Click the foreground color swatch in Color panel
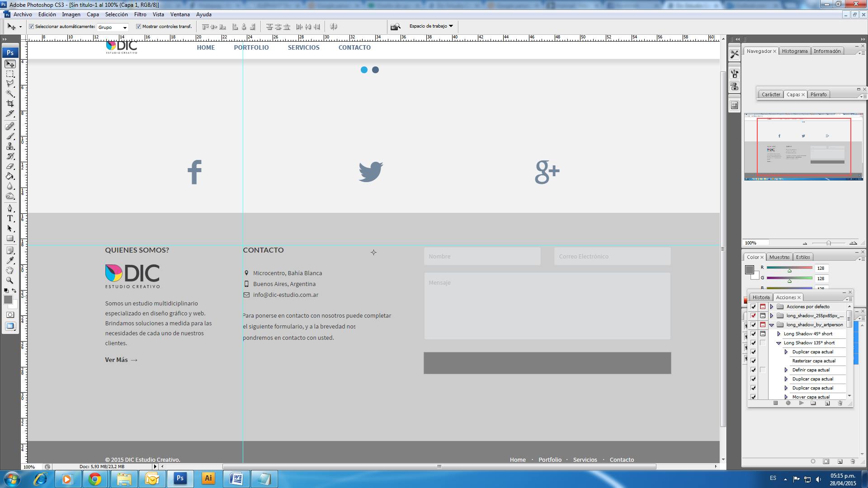The height and width of the screenshot is (488, 868). 749,270
